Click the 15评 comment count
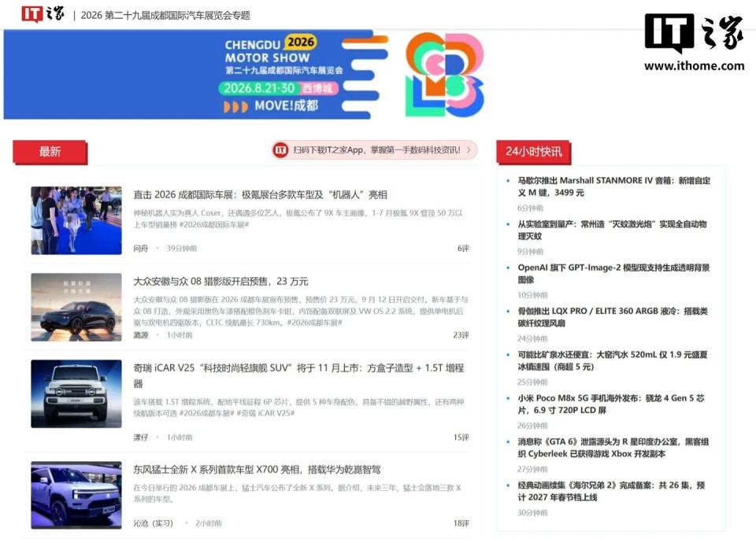756x539 pixels. tap(461, 437)
